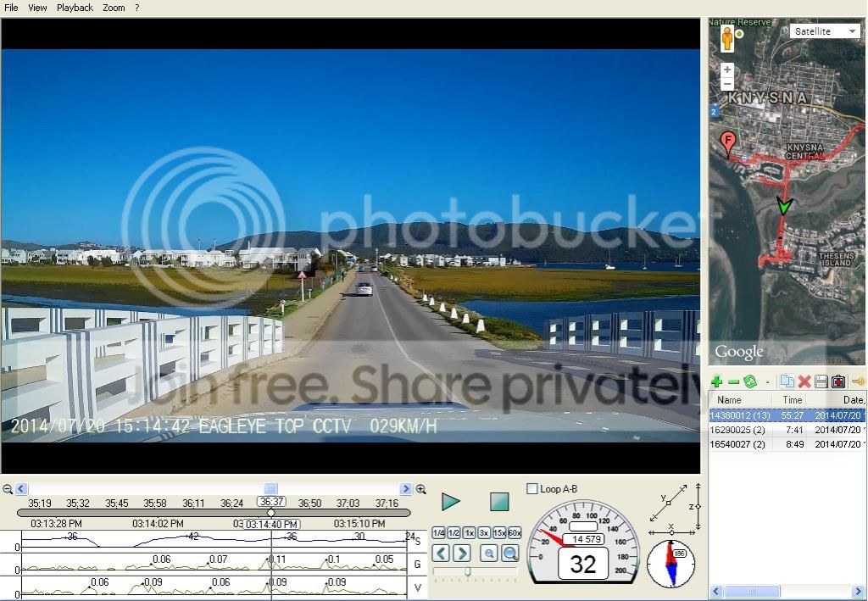Step one frame backward with left chevron

tap(441, 553)
